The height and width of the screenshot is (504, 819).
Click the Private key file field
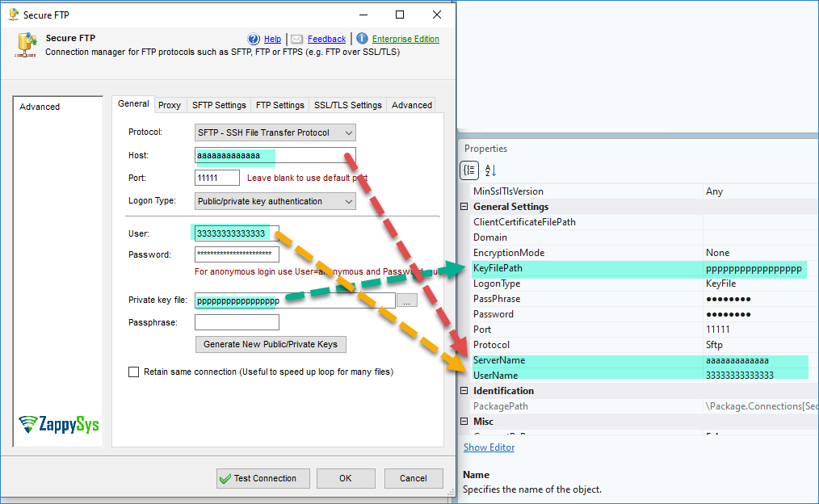click(x=295, y=300)
